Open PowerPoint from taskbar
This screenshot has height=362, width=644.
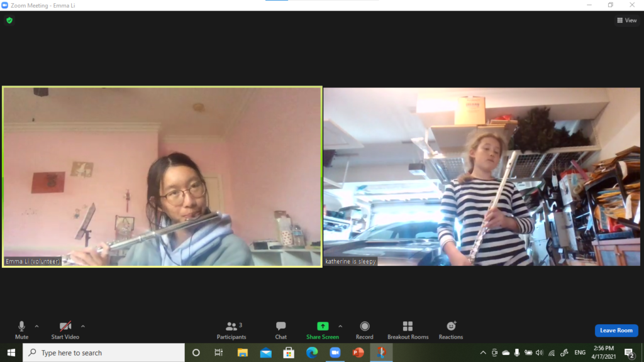click(x=358, y=353)
